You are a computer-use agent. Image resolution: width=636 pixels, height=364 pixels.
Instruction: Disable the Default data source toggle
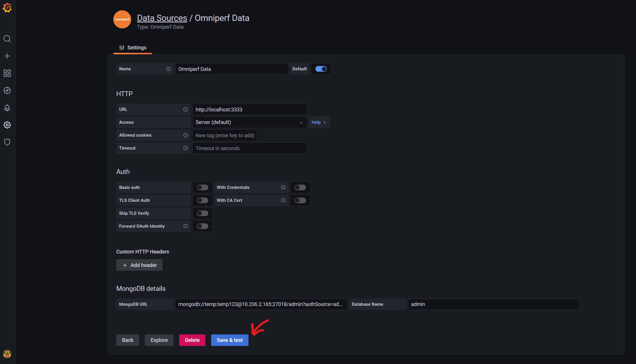click(x=321, y=69)
